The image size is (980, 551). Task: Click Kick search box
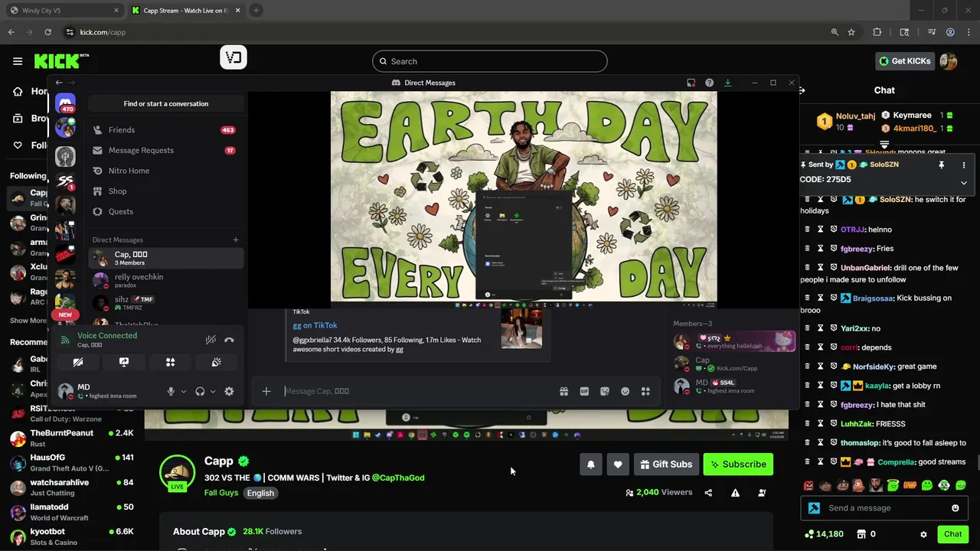[x=490, y=61]
